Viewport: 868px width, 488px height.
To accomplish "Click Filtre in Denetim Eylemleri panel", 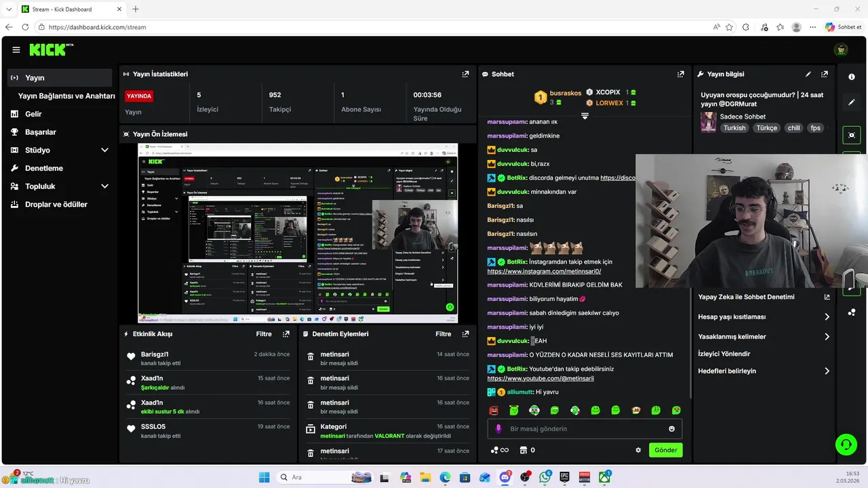I will pyautogui.click(x=443, y=334).
